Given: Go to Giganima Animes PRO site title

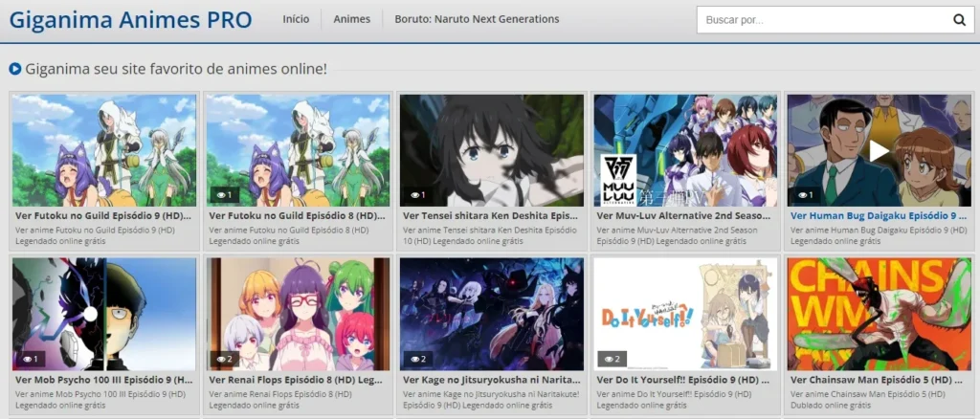Looking at the screenshot, I should point(130,20).
